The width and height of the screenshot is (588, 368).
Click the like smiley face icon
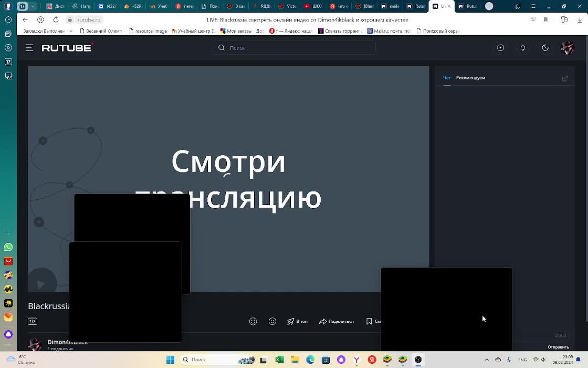(x=253, y=321)
